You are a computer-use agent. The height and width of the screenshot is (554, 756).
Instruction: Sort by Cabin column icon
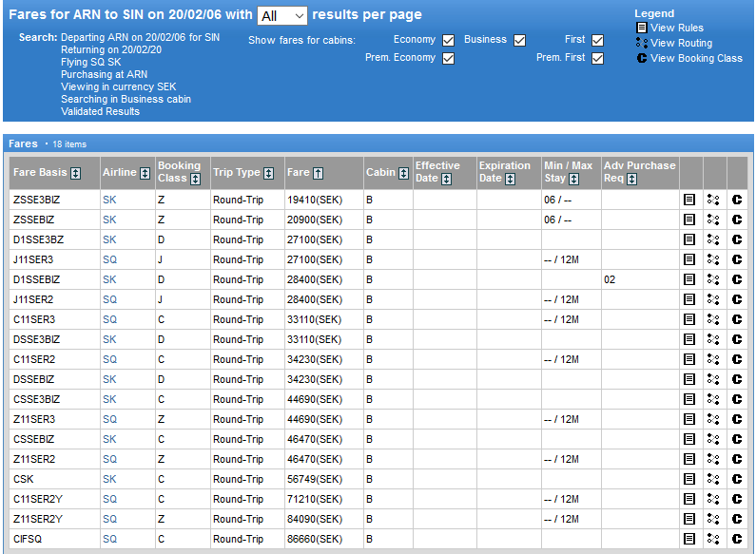point(404,173)
